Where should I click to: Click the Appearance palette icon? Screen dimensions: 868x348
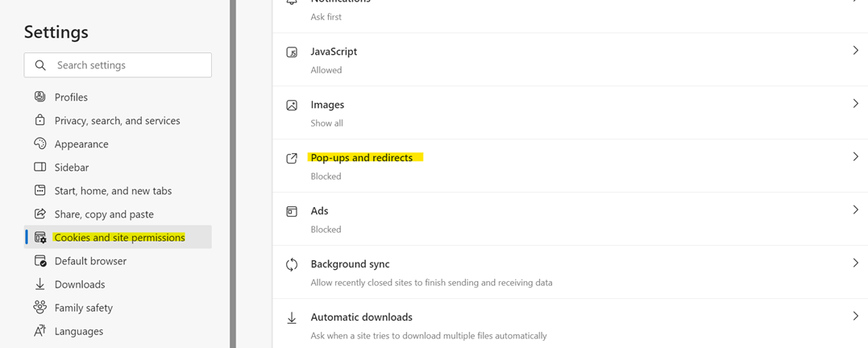[x=39, y=143]
